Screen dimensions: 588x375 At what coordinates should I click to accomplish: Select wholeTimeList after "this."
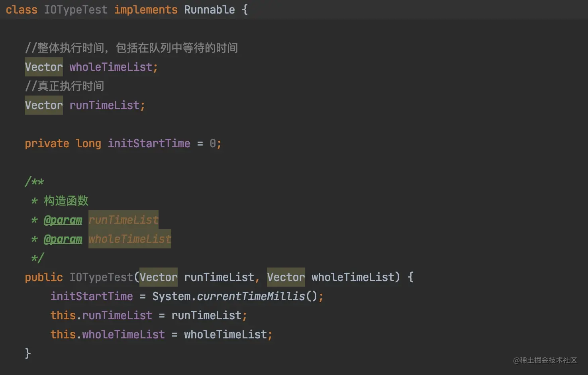123,334
